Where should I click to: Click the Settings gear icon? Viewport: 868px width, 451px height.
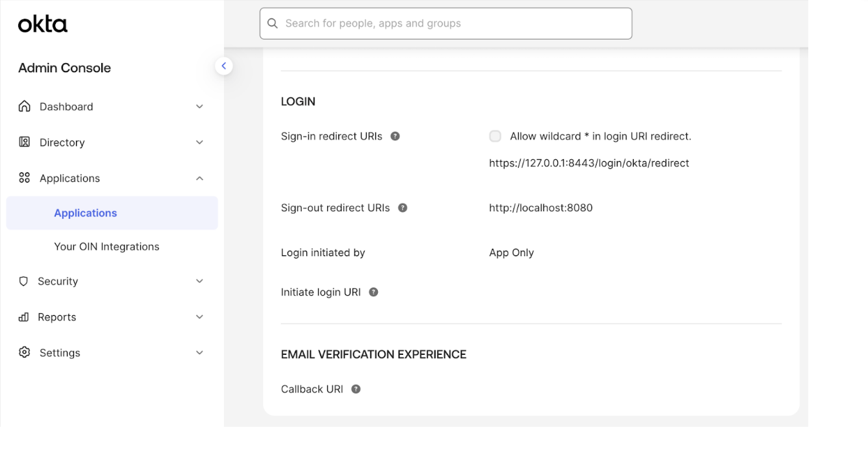(25, 353)
